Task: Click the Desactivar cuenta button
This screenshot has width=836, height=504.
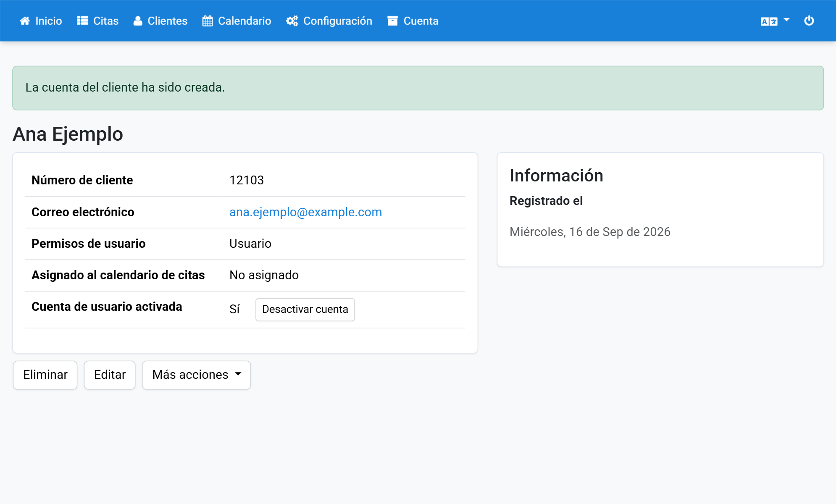Action: [305, 310]
